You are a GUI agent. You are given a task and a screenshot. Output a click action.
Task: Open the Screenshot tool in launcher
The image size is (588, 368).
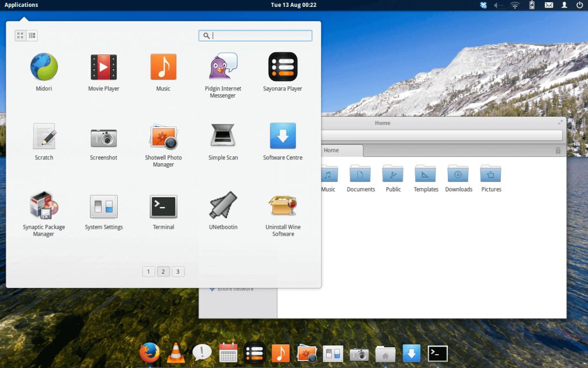[103, 137]
